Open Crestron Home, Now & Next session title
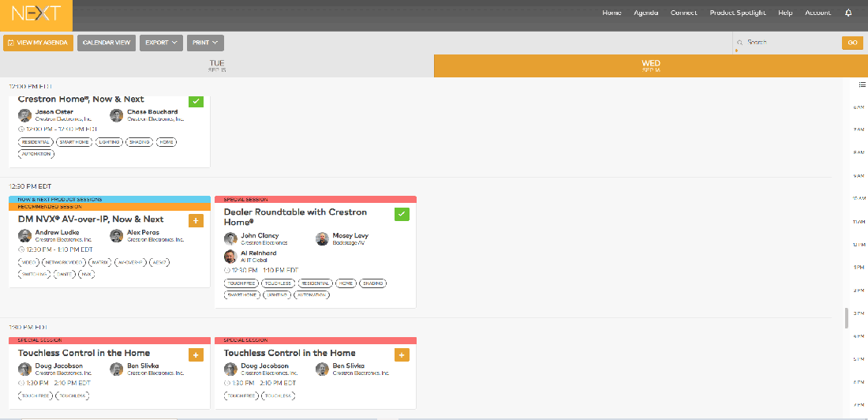 (x=80, y=99)
